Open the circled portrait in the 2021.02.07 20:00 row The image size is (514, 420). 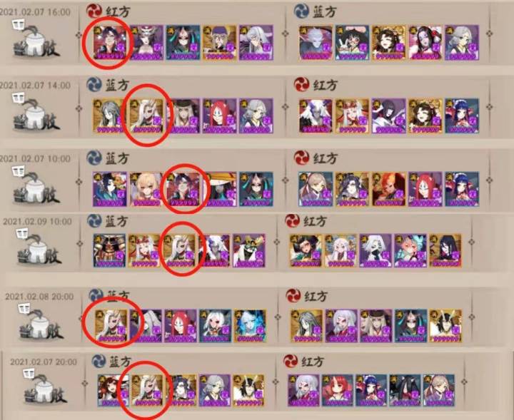pyautogui.click(x=147, y=391)
